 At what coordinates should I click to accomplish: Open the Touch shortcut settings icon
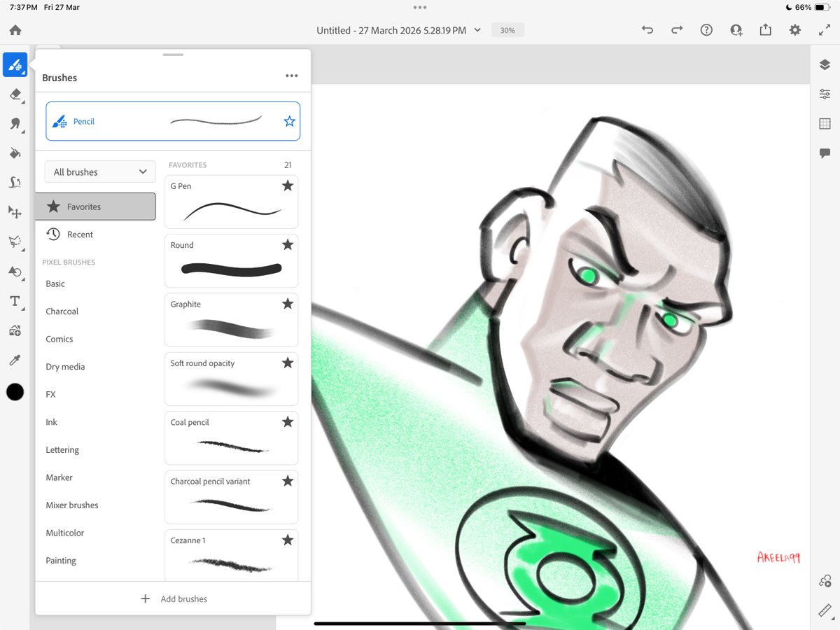click(x=825, y=581)
